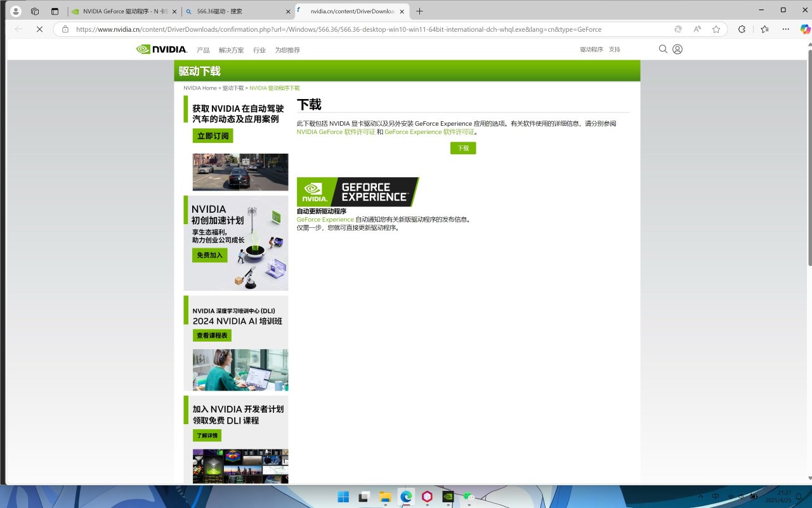Switch the Chinese input method indicator
The image size is (812, 508).
pyautogui.click(x=716, y=497)
